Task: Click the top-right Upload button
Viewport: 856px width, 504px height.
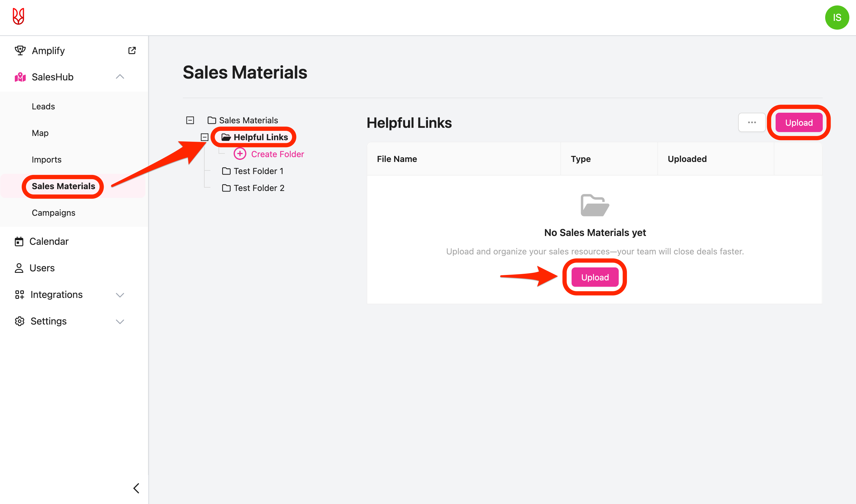Action: (799, 122)
